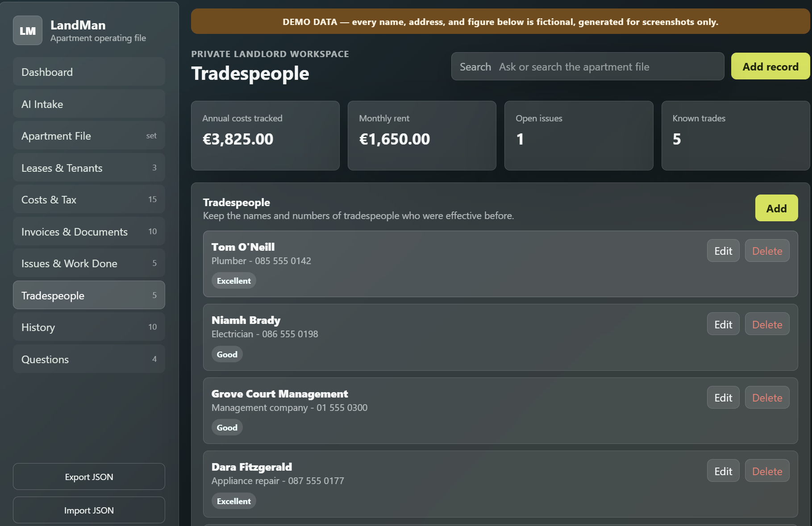812x526 pixels.
Task: Open the History section
Action: (89, 327)
